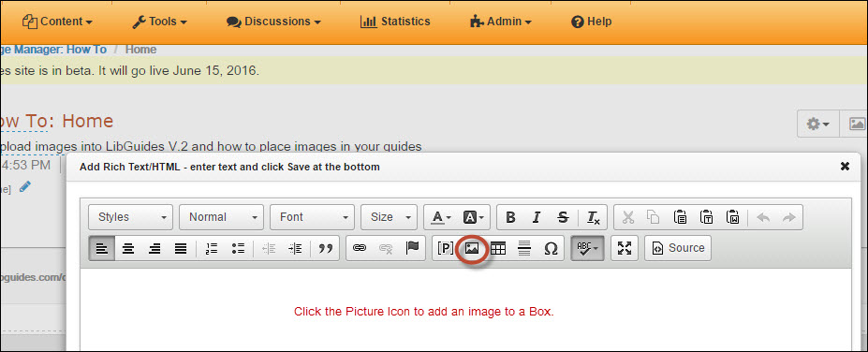Screen dimensions: 868x352
Task: Open the Normal paragraph format dropdown
Action: click(221, 217)
